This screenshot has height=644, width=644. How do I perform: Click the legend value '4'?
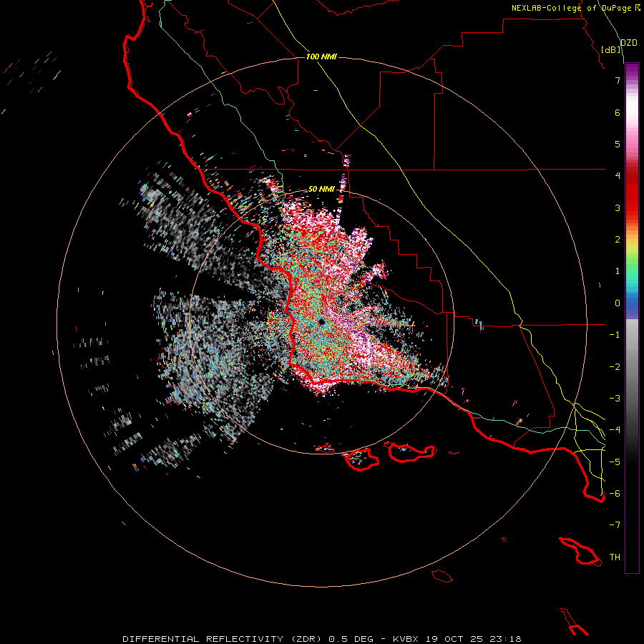(618, 176)
